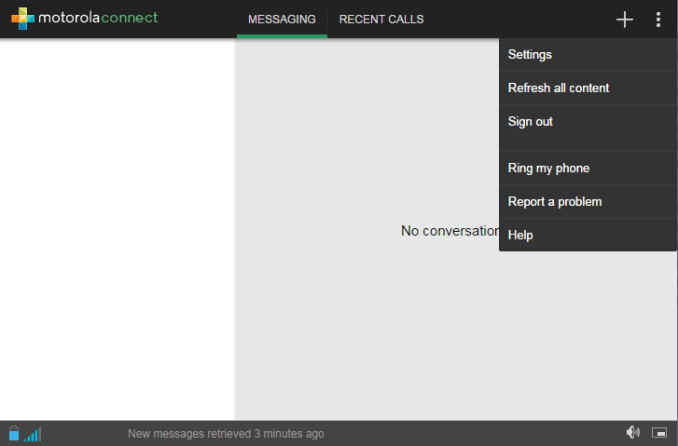Image resolution: width=678 pixels, height=446 pixels.
Task: Choose Sign out in the menu
Action: (588, 128)
